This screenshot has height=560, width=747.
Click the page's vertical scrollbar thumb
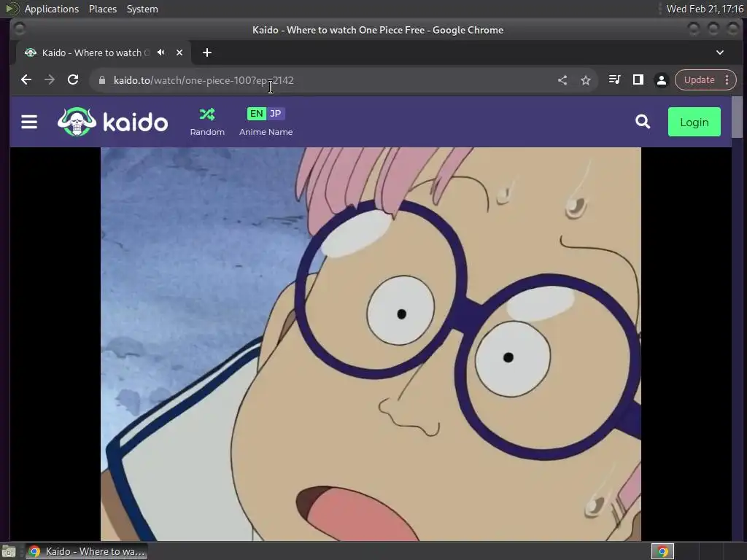click(x=737, y=117)
